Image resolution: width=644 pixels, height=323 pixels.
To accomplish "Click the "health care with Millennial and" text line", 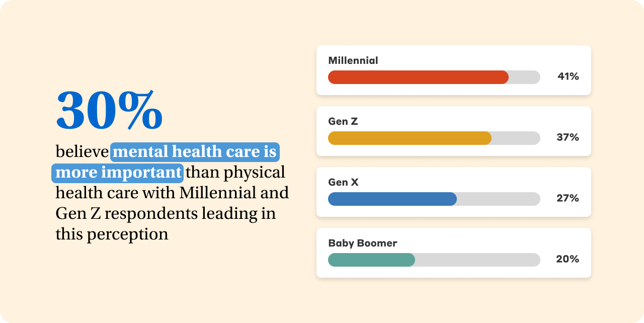I will coord(172,193).
